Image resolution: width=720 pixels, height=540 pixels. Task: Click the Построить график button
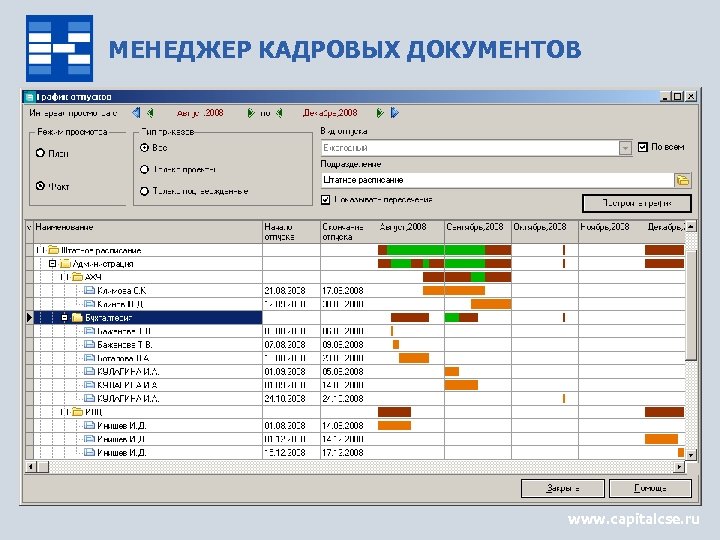tap(637, 203)
